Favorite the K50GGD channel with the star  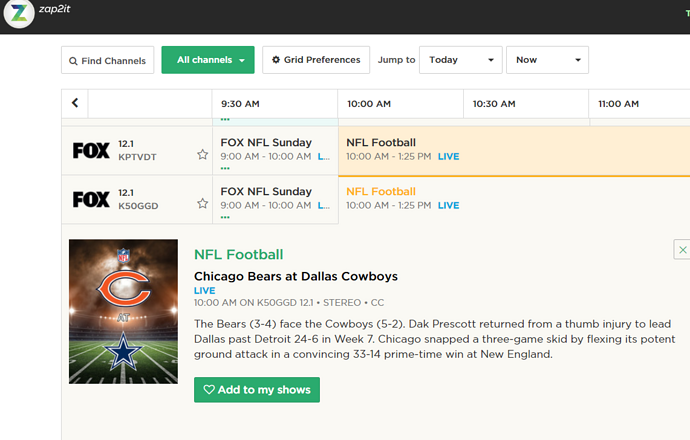pos(202,203)
